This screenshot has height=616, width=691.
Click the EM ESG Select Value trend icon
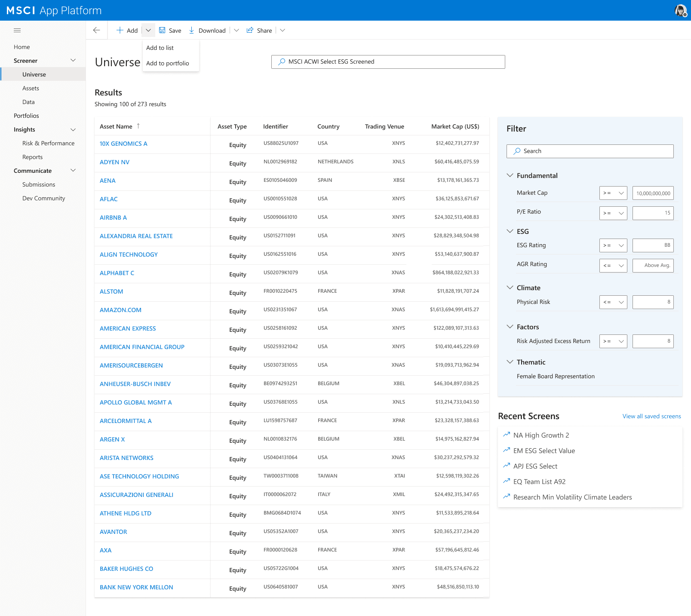click(507, 450)
